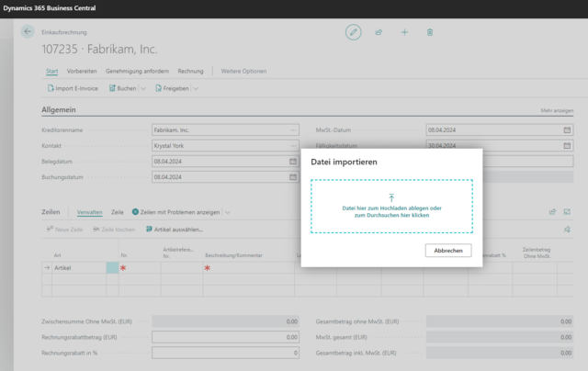Screen dimensions: 588x371
Task: Go back using the arrow button
Action: 28,32
